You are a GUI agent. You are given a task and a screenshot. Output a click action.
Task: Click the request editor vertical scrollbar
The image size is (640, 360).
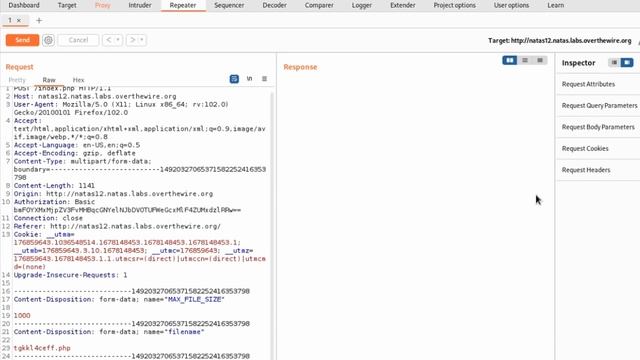272,224
